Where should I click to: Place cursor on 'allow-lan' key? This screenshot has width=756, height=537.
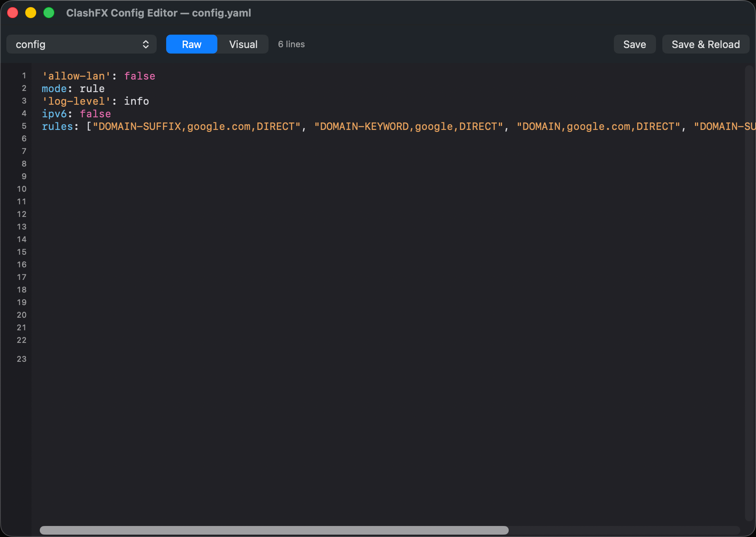tap(76, 76)
